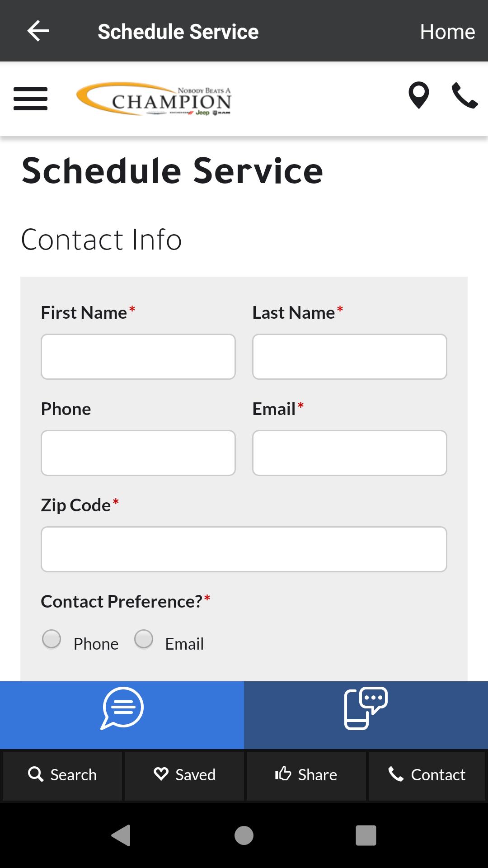Focus the Email input field

pos(350,453)
